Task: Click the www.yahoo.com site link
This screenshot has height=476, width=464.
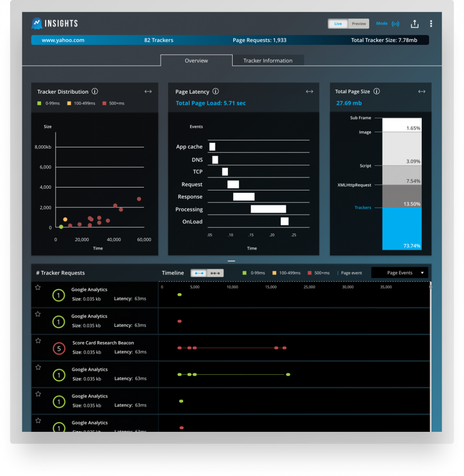Action: [x=63, y=40]
